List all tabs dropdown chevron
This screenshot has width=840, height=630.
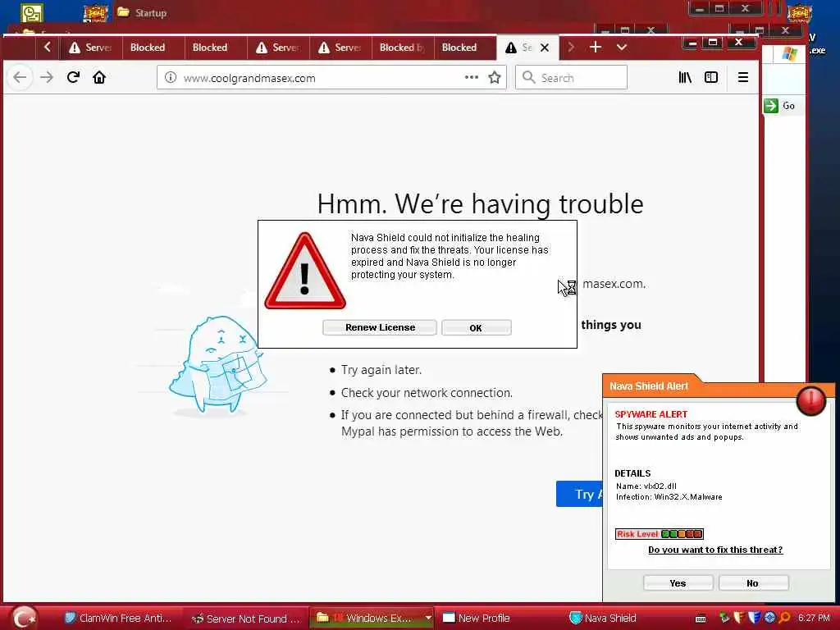[622, 47]
